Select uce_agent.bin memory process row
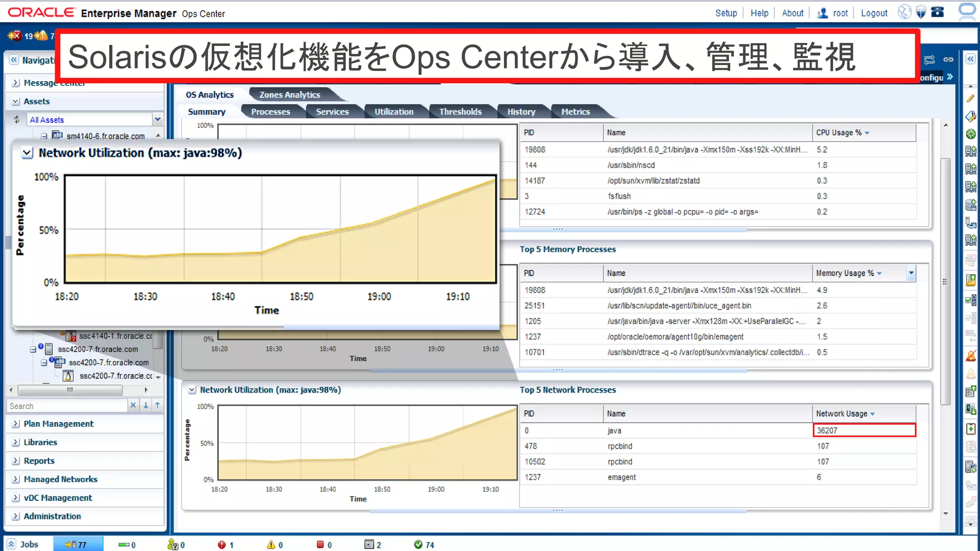The image size is (980, 551). [x=718, y=306]
